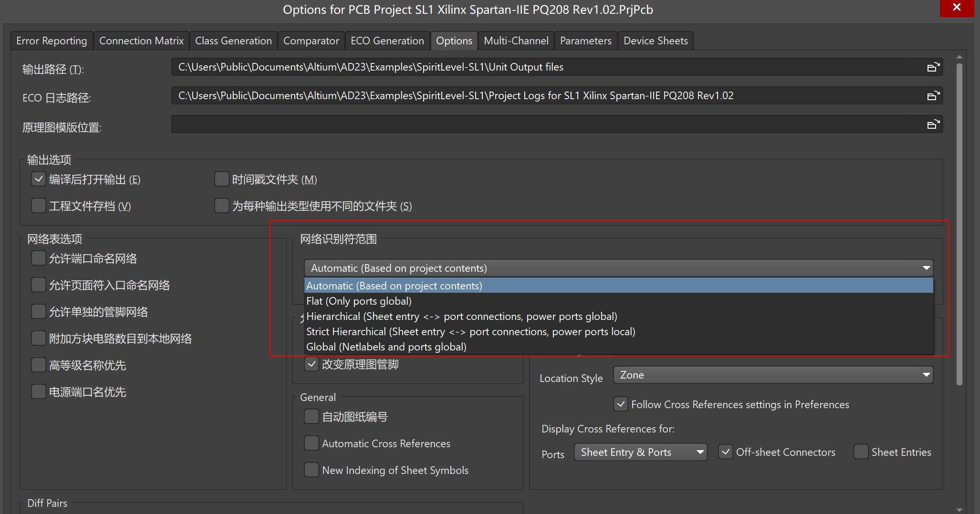Toggle 编译后打开输出 checkbox

tap(39, 179)
